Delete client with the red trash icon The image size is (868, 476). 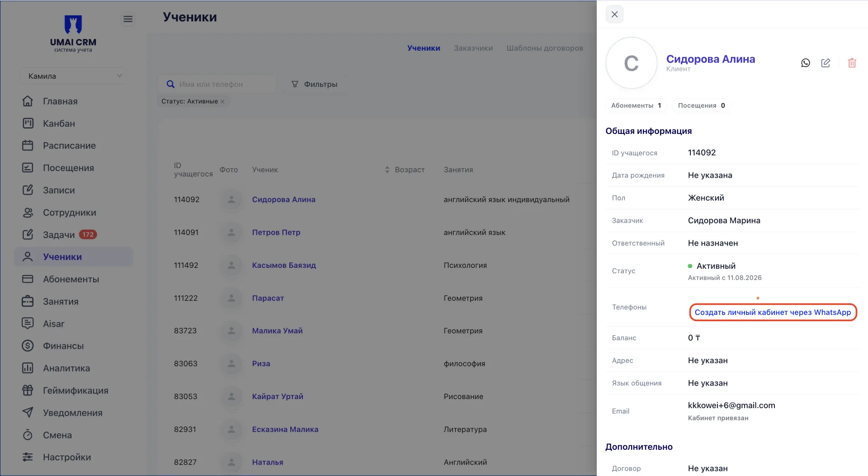coord(852,63)
